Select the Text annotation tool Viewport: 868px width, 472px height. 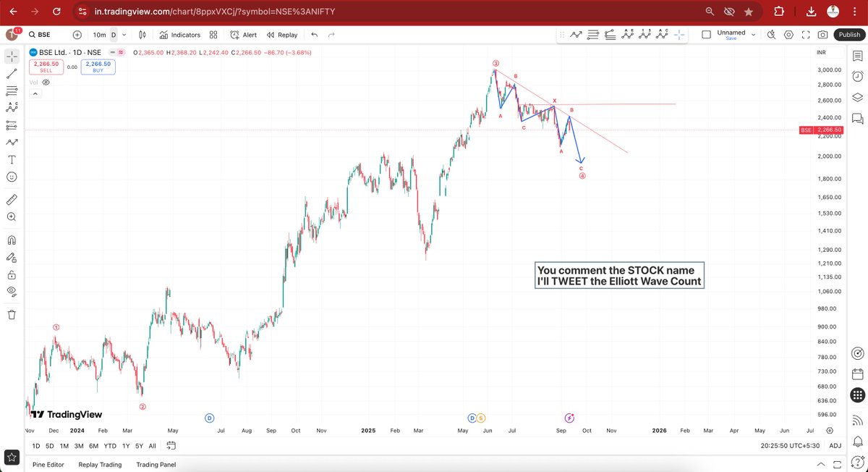click(12, 160)
